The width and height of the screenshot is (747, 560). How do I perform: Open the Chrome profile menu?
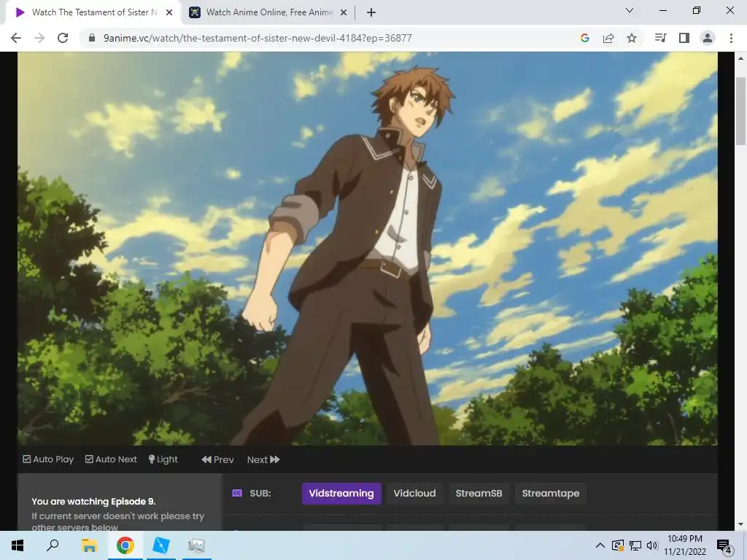click(708, 38)
